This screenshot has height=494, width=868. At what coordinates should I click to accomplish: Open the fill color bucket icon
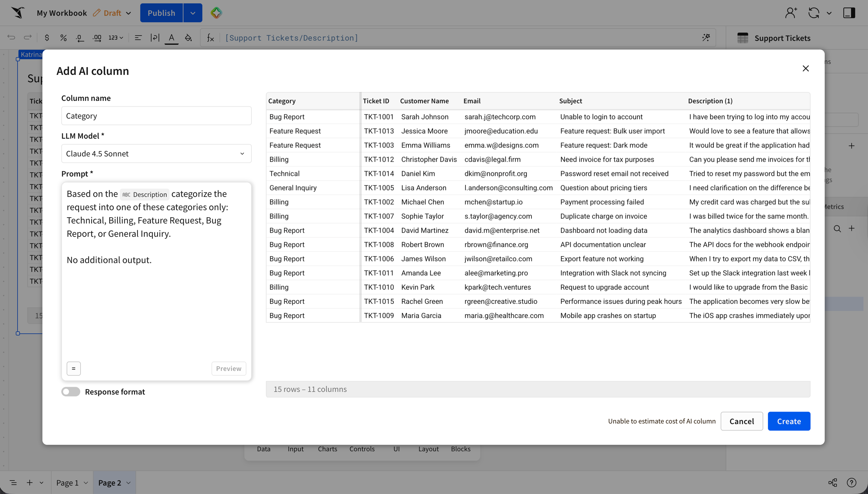pos(188,38)
